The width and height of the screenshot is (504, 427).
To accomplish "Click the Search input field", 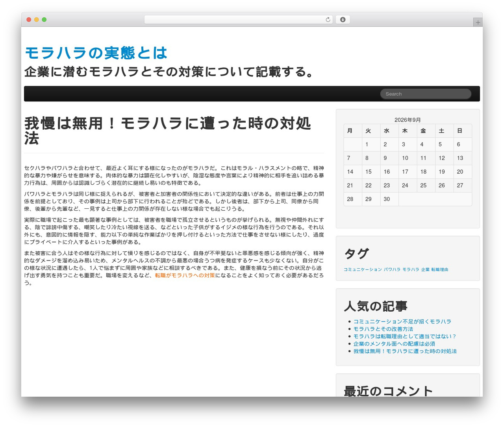I will 426,94.
